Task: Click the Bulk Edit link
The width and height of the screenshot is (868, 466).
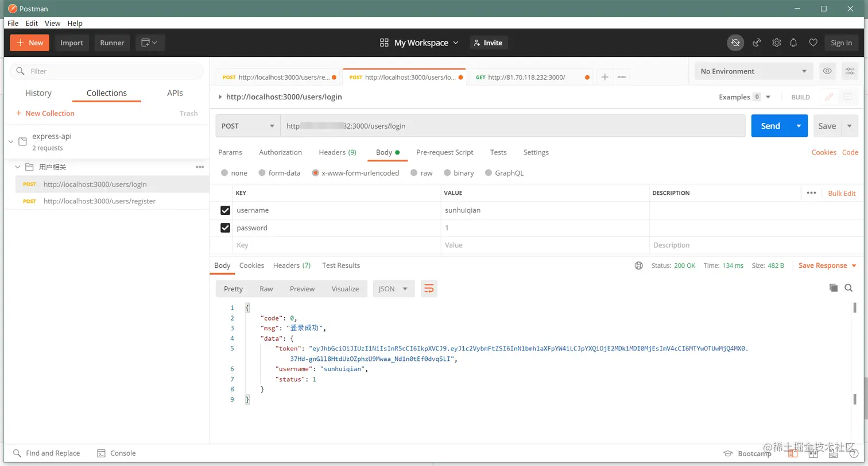Action: point(842,193)
